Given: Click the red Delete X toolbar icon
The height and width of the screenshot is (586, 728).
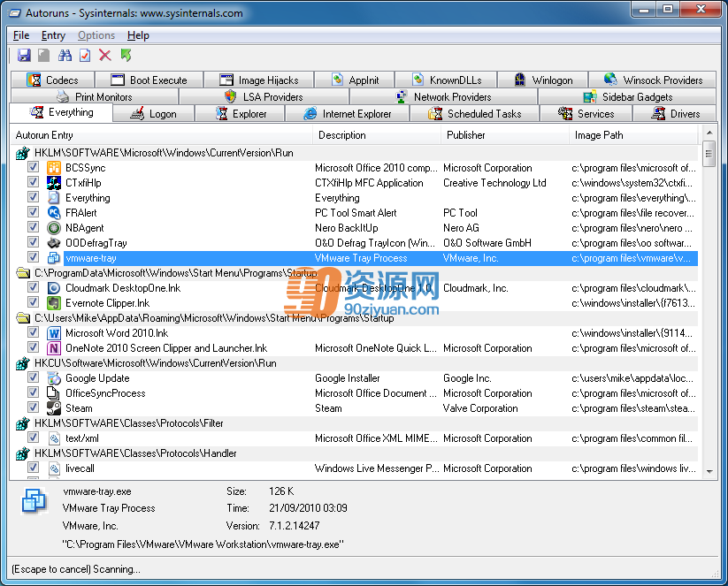Looking at the screenshot, I should [x=105, y=55].
